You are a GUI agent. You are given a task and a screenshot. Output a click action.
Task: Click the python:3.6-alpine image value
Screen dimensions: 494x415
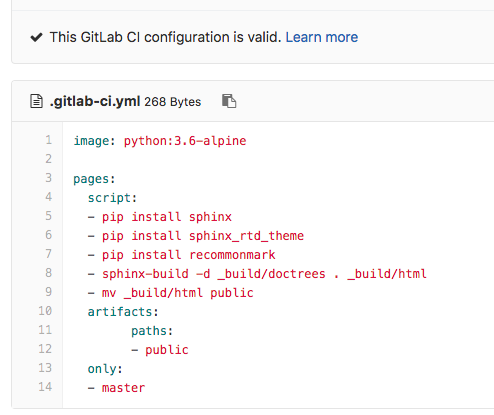[x=185, y=141]
